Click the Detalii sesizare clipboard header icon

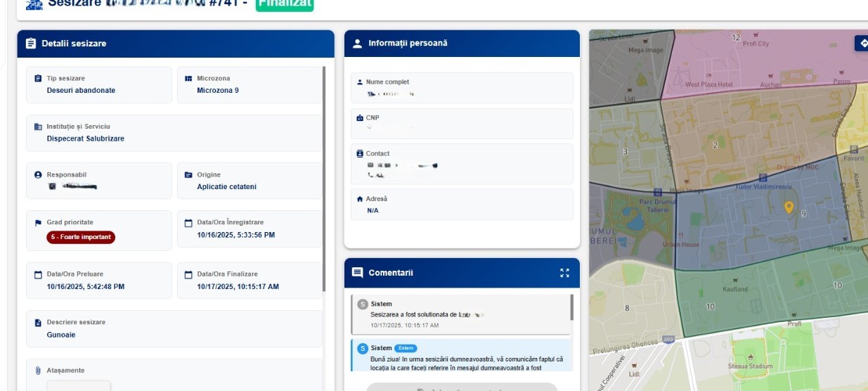pos(30,44)
